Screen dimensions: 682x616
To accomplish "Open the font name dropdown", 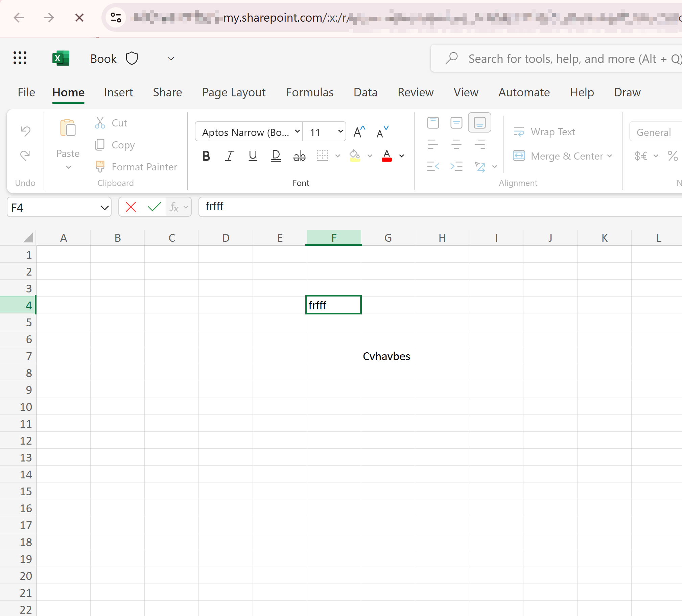I will coord(297,132).
